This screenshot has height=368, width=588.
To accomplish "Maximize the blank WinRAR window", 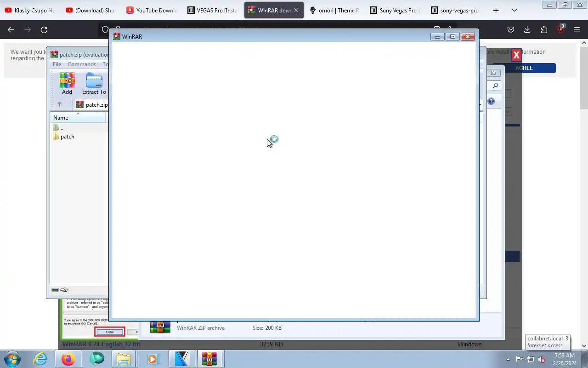I will [x=452, y=36].
